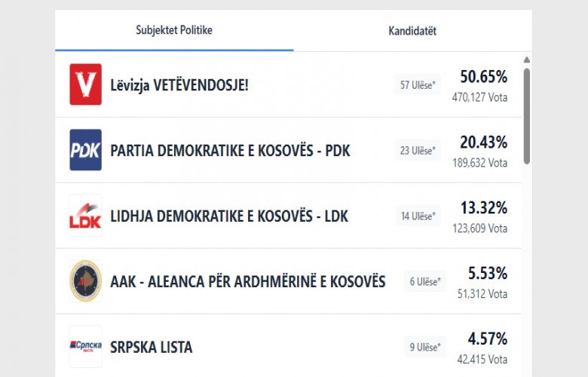
Task: Select LIDHJA DEMOKRATIKE E KOSOVËS - LDK
Action: pos(229,216)
